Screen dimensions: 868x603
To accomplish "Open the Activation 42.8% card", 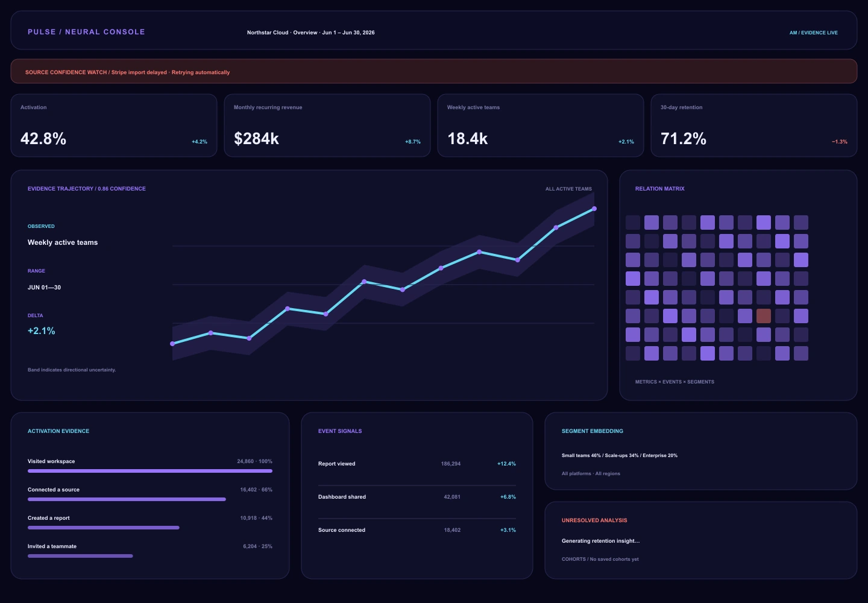I will 114,125.
